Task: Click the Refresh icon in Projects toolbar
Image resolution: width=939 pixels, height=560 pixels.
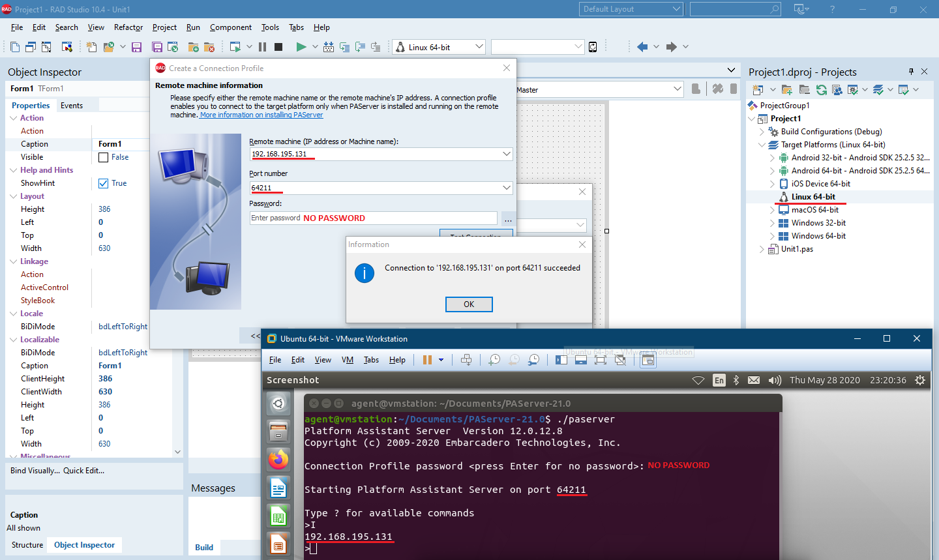Action: 821,90
